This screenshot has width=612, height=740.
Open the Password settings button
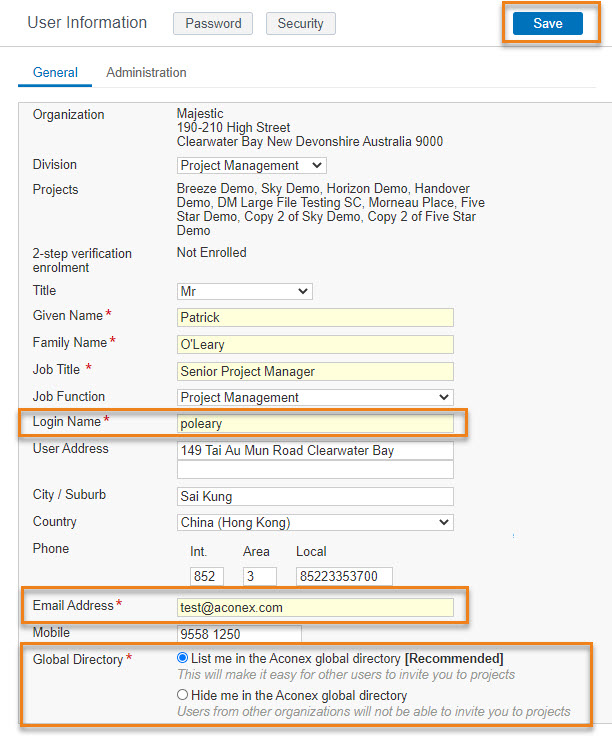[213, 24]
